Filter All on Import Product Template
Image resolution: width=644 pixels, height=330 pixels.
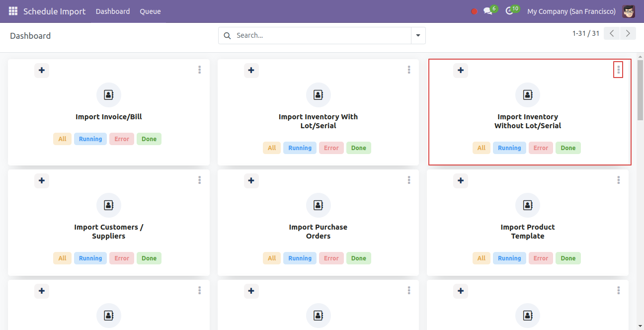(482, 258)
